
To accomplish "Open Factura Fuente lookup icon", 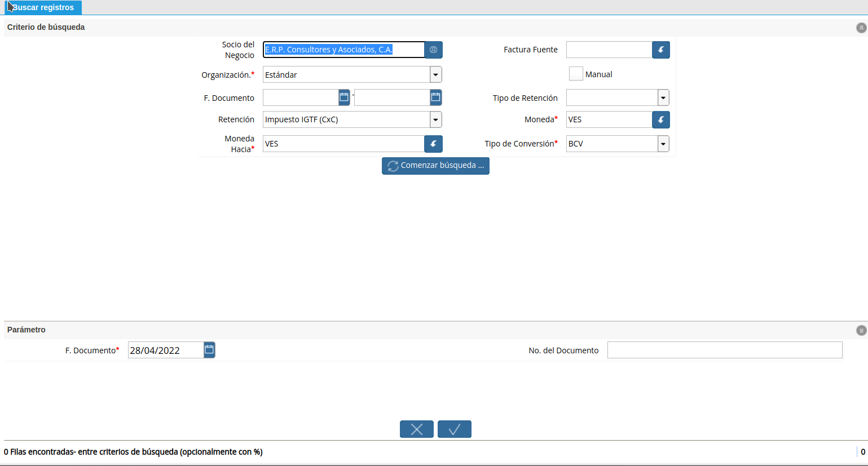I will [x=661, y=50].
